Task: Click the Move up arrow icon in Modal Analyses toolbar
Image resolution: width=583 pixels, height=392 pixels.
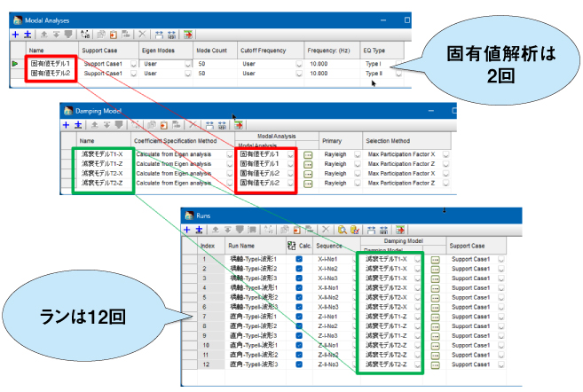Action: [43, 35]
